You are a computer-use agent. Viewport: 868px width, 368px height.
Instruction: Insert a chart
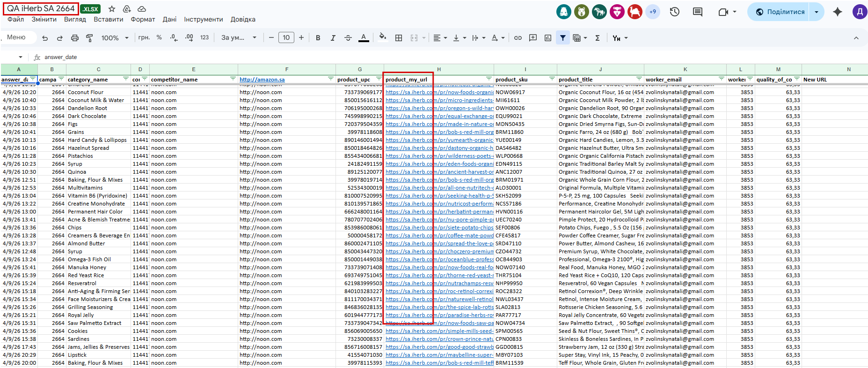pos(548,38)
